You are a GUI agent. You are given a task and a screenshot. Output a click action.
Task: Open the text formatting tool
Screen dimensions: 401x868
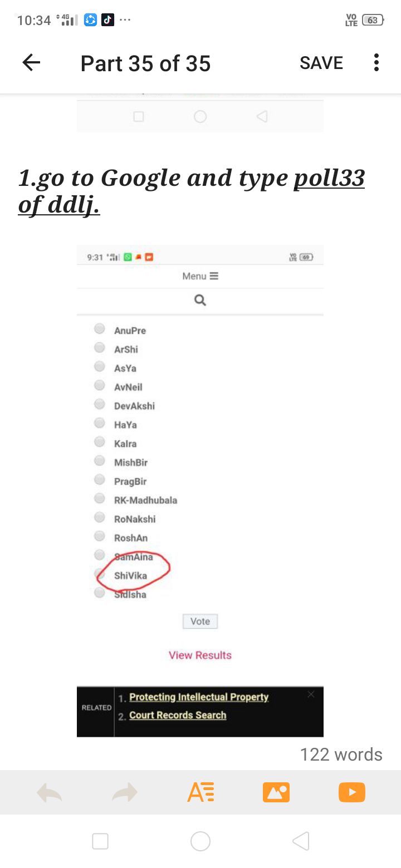click(200, 792)
